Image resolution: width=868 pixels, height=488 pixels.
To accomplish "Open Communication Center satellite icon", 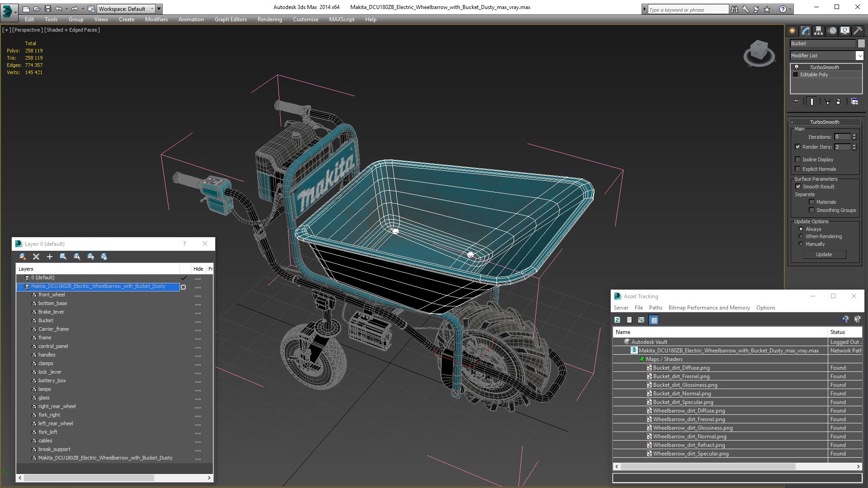I will (756, 9).
